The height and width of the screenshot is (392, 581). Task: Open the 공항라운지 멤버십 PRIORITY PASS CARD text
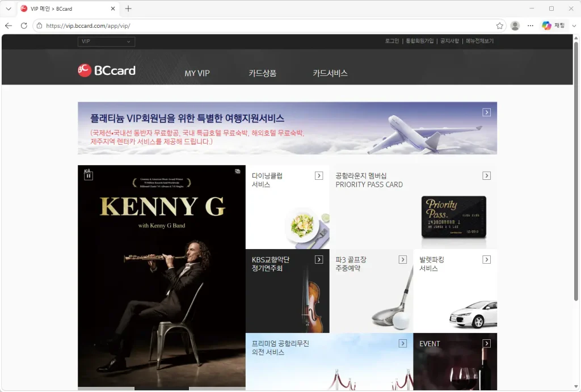tap(369, 180)
